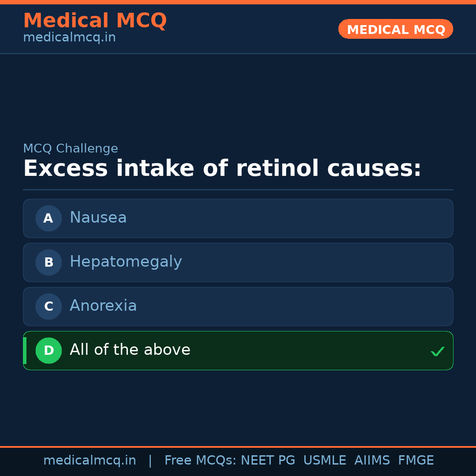476x476 pixels.
Task: Open the answer options list divider
Action: (238, 190)
